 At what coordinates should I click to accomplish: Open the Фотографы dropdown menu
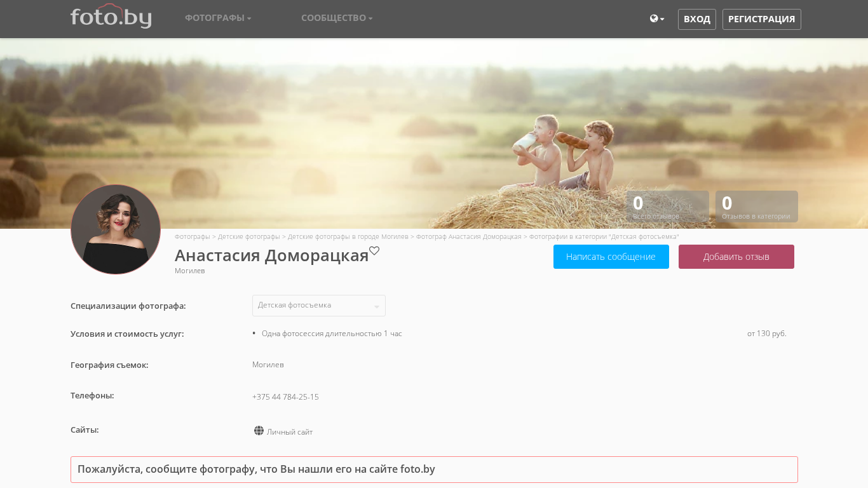[218, 18]
